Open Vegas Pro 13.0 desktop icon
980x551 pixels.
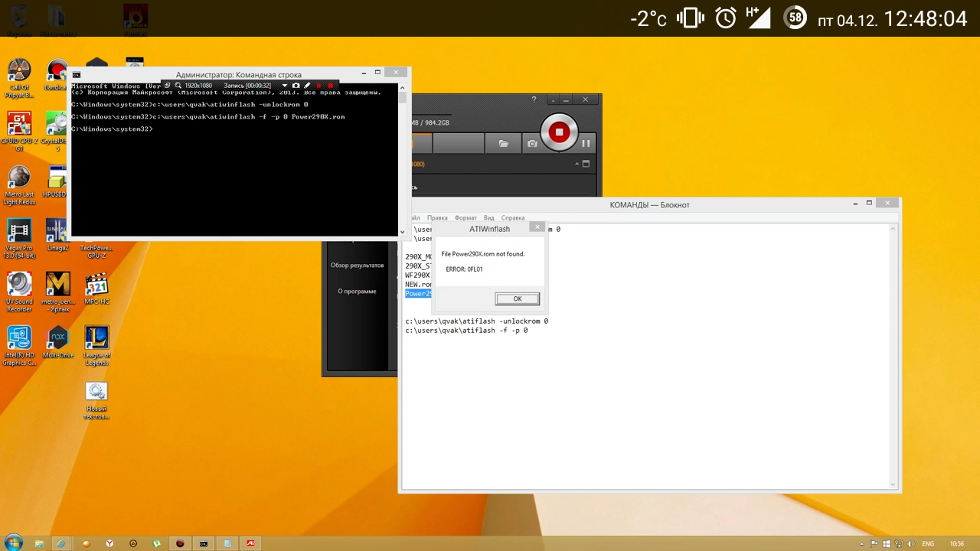(19, 231)
